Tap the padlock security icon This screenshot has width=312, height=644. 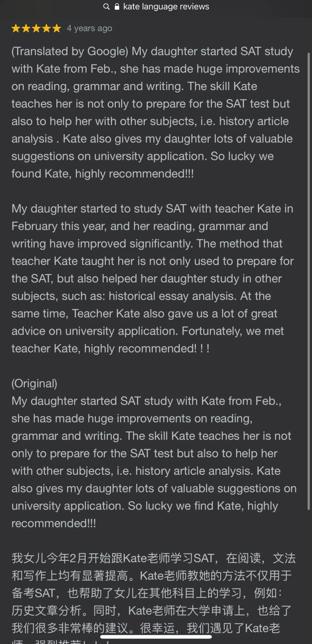click(117, 7)
